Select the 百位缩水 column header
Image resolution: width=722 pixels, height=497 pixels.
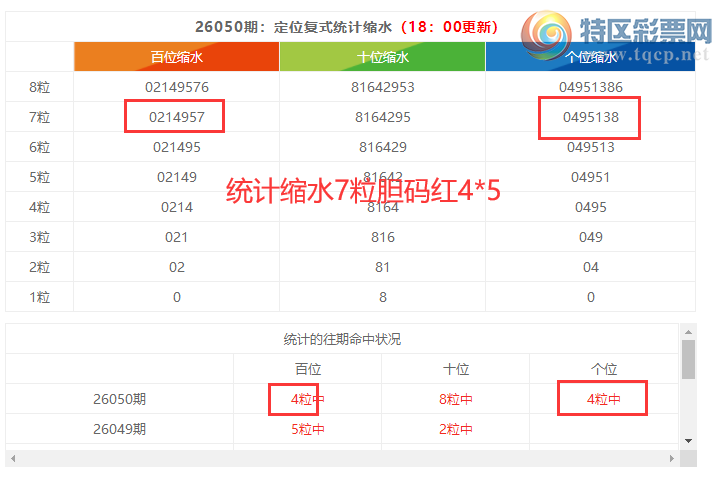tap(177, 57)
